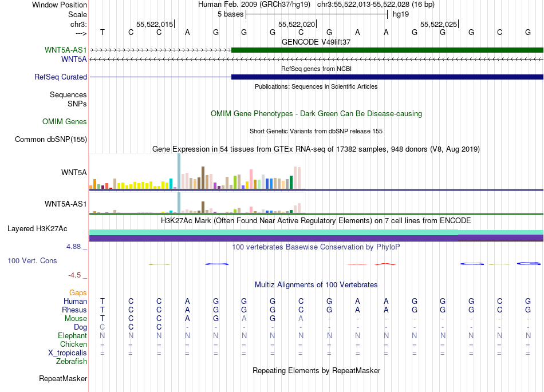Click position marker 55,522,020

[297, 24]
